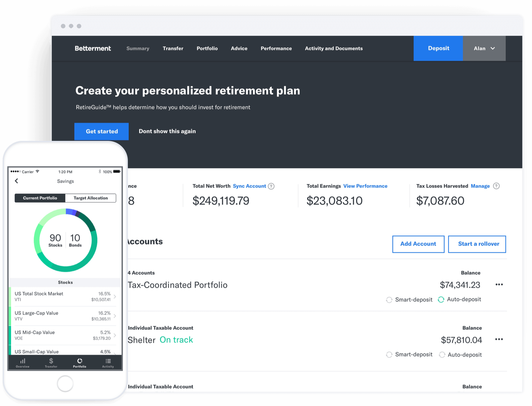Image resolution: width=532 pixels, height=406 pixels.
Task: Go back using the mobile back arrow
Action: point(17,181)
